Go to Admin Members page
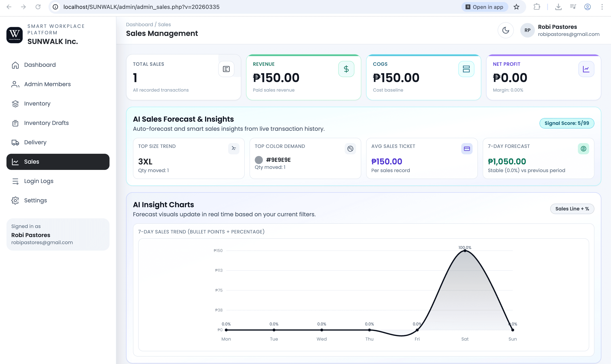This screenshot has width=611, height=364. click(x=58, y=84)
